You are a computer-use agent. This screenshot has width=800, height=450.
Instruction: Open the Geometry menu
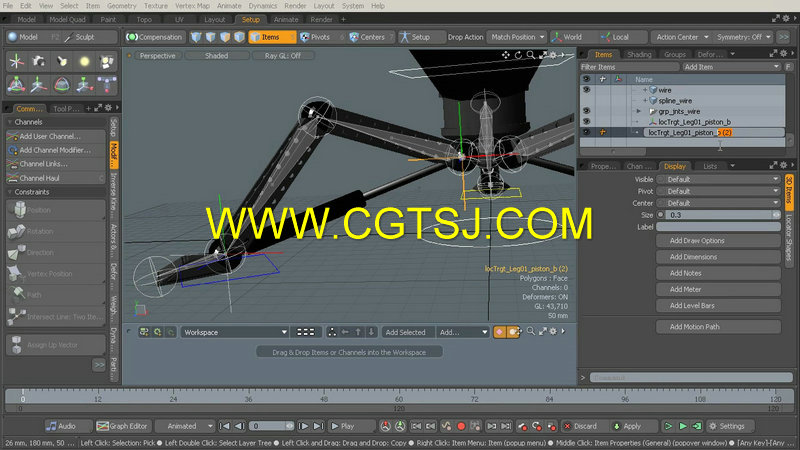tap(121, 6)
